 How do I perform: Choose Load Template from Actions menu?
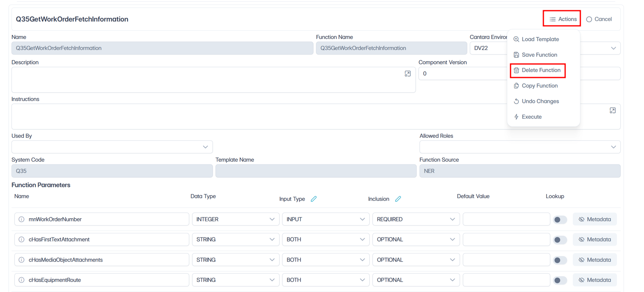click(x=536, y=39)
